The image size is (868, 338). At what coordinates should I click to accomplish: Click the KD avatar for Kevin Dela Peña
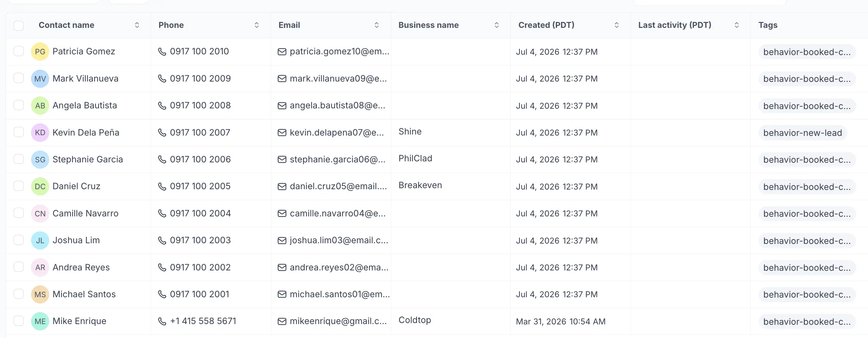40,132
